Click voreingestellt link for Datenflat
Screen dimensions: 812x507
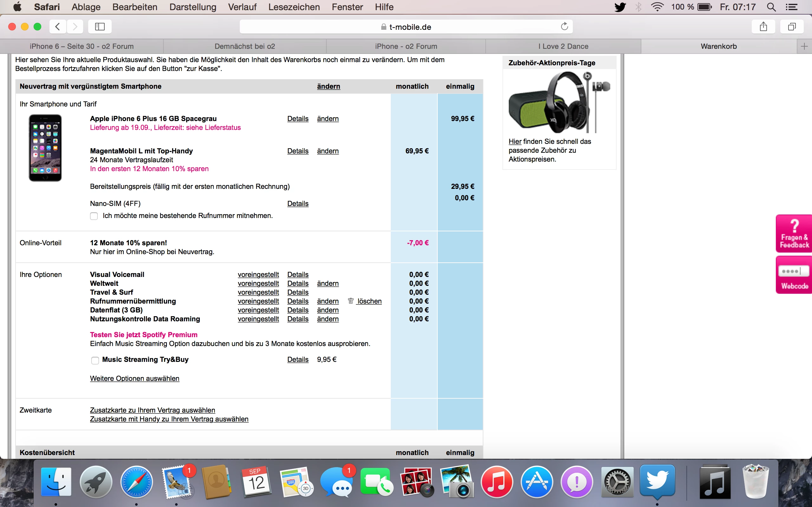(x=258, y=310)
